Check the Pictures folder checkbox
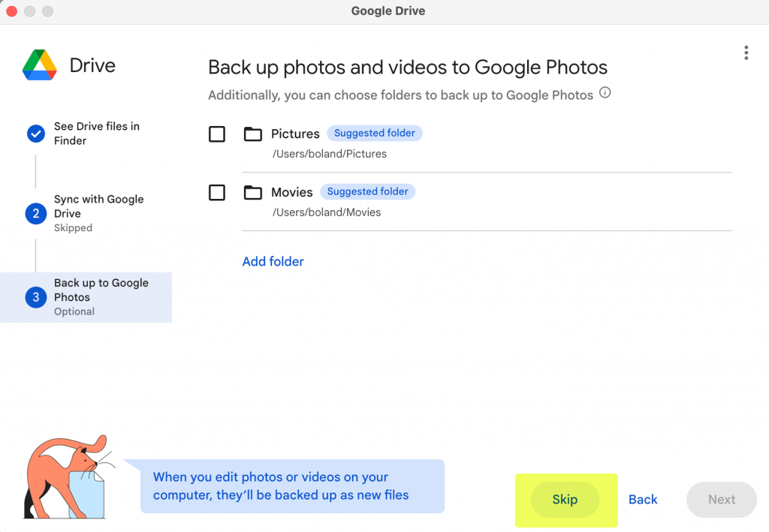The width and height of the screenshot is (769, 532). pos(217,134)
